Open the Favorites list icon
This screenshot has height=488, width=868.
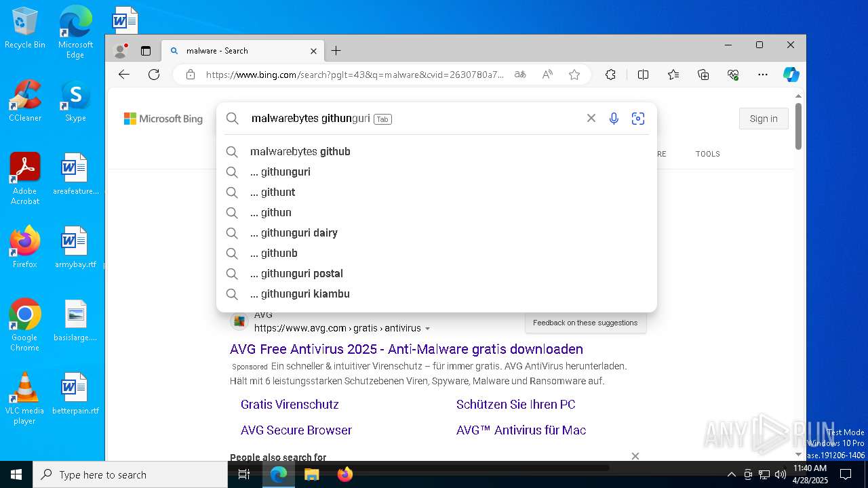point(673,75)
